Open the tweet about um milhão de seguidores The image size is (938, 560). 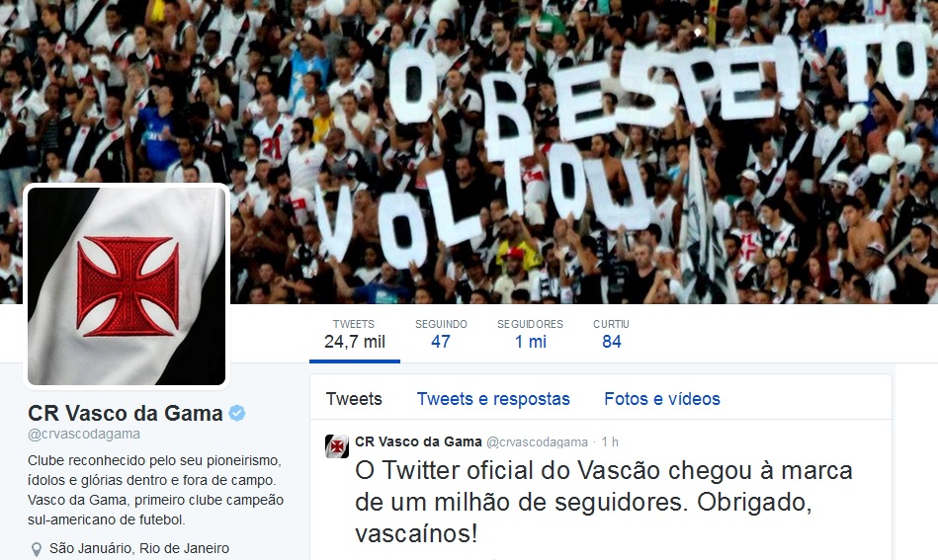604,502
